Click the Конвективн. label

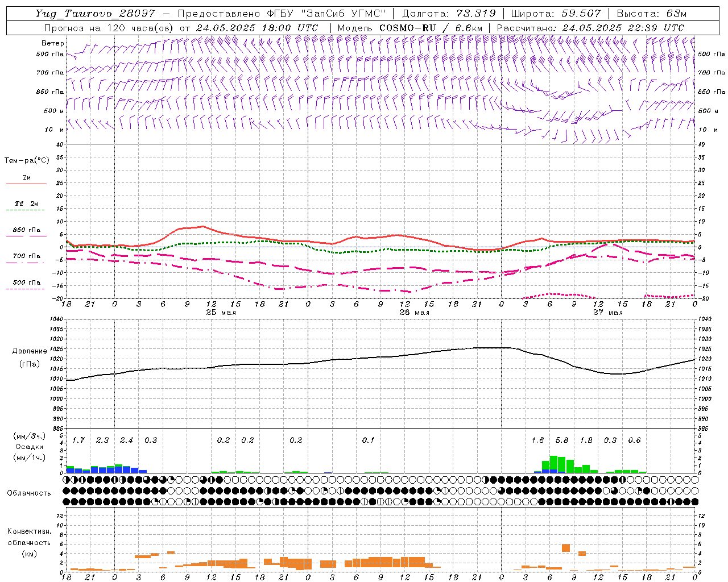coord(29,531)
